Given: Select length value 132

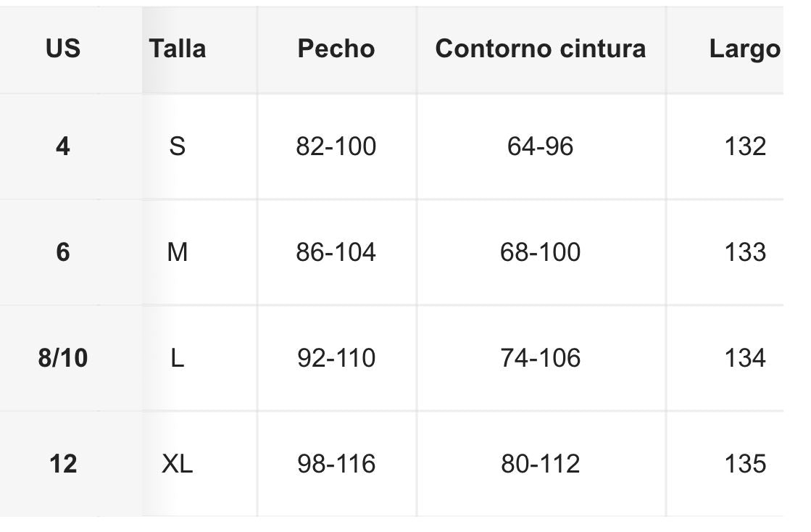Looking at the screenshot, I should pyautogui.click(x=745, y=146).
